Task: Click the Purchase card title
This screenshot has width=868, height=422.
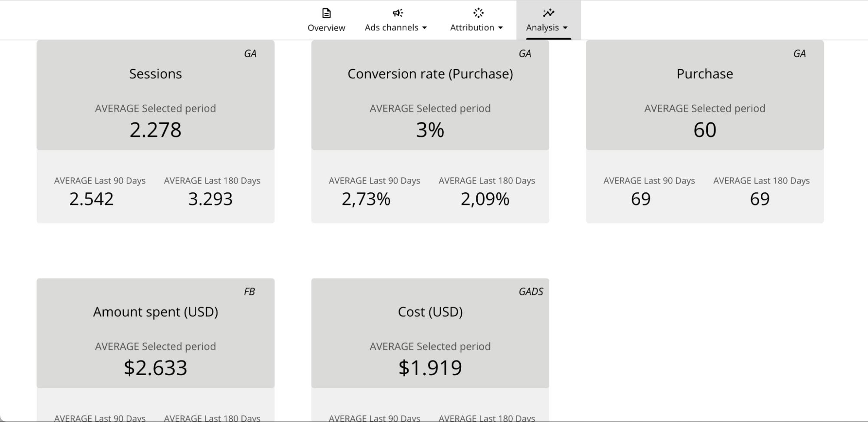Action: click(x=704, y=74)
